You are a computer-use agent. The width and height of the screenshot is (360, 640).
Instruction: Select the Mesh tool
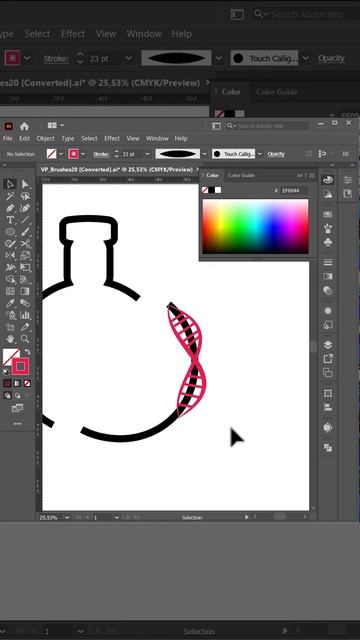(x=10, y=291)
